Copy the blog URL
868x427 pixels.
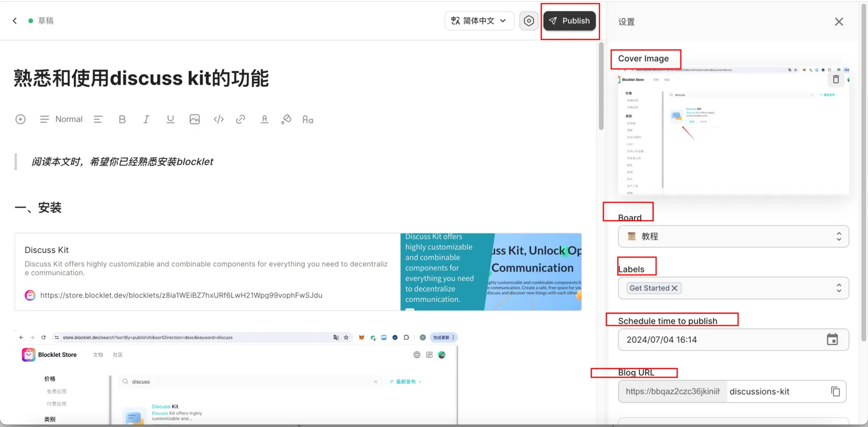(x=835, y=391)
